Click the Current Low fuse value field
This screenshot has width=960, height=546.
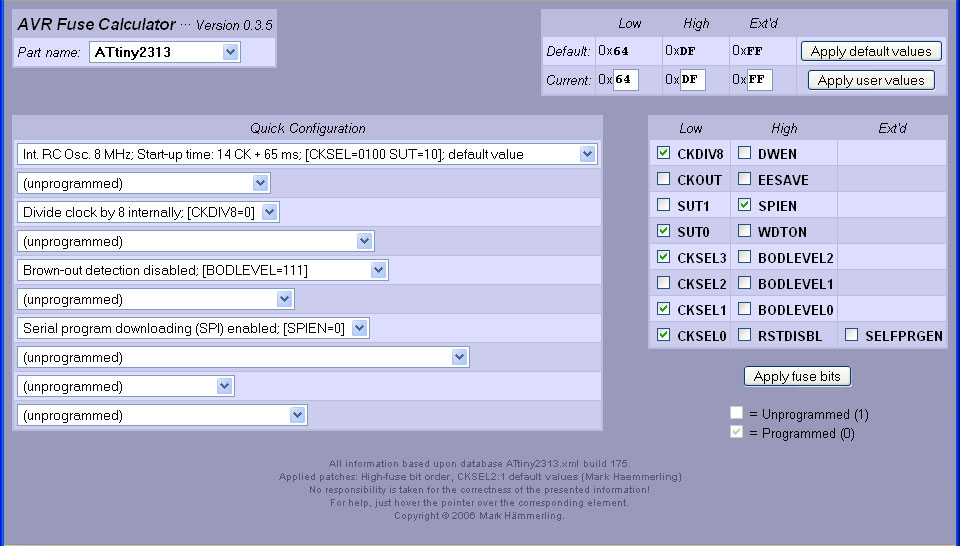coord(626,80)
